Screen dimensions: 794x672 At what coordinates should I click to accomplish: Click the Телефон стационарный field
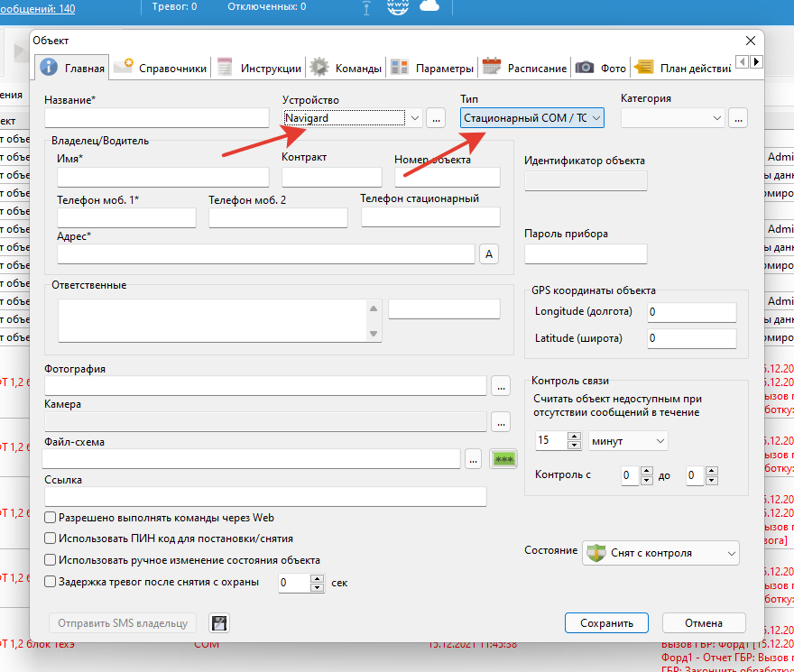430,216
